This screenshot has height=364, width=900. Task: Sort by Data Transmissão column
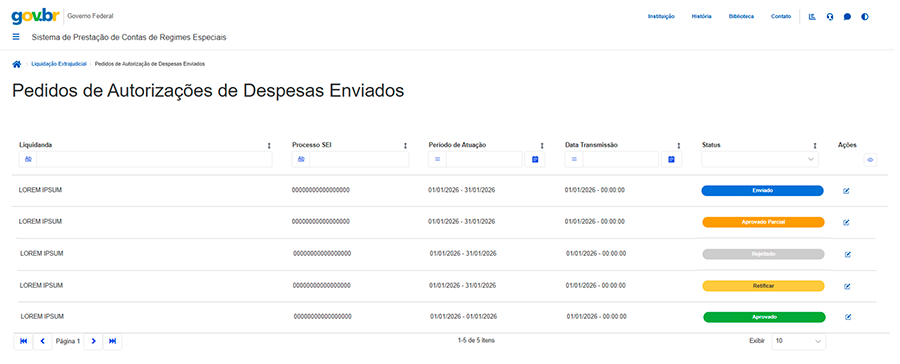pos(678,146)
